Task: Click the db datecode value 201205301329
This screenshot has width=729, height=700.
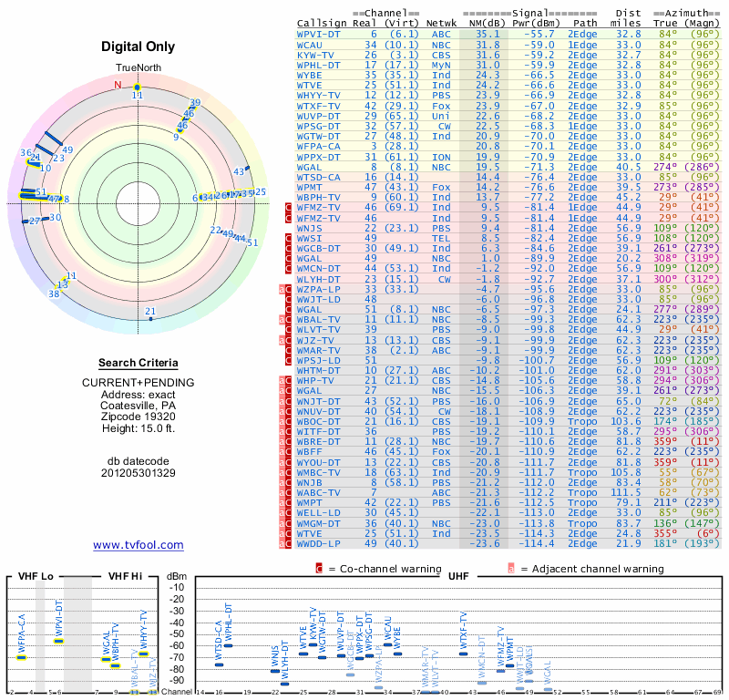Action: [x=139, y=473]
